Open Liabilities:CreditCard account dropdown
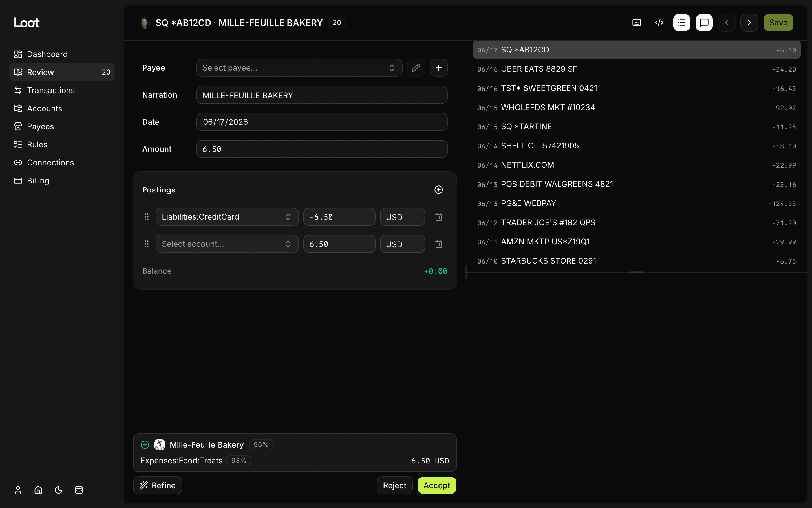 (x=227, y=217)
